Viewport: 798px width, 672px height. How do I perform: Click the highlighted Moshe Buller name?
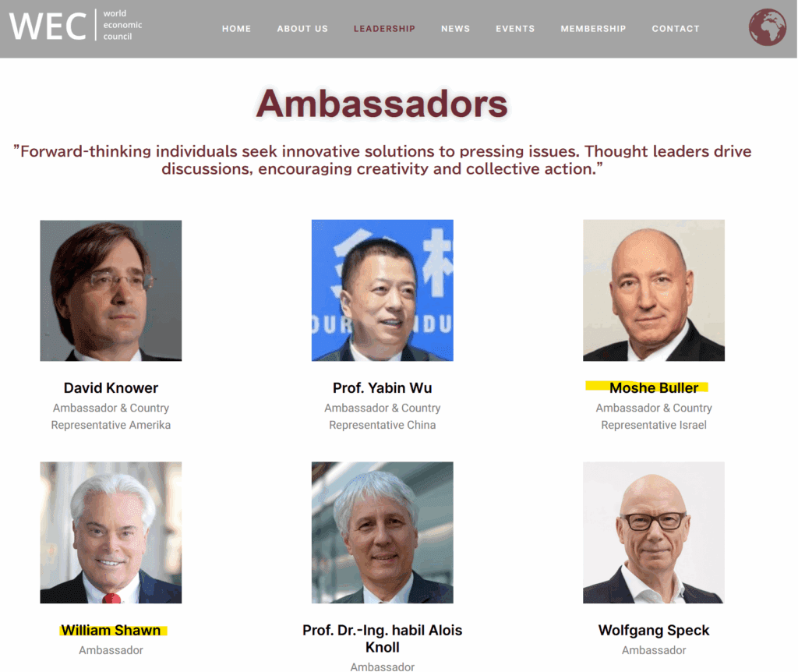[653, 387]
